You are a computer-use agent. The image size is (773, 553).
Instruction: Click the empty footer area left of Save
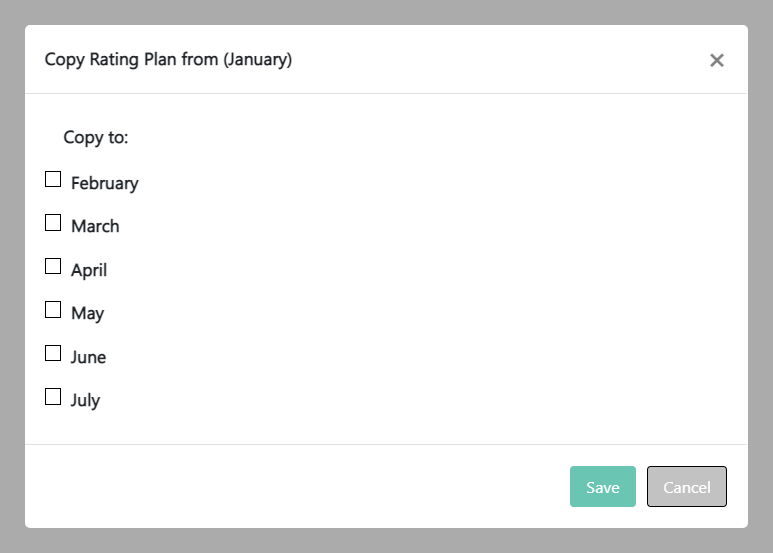tap(300, 487)
